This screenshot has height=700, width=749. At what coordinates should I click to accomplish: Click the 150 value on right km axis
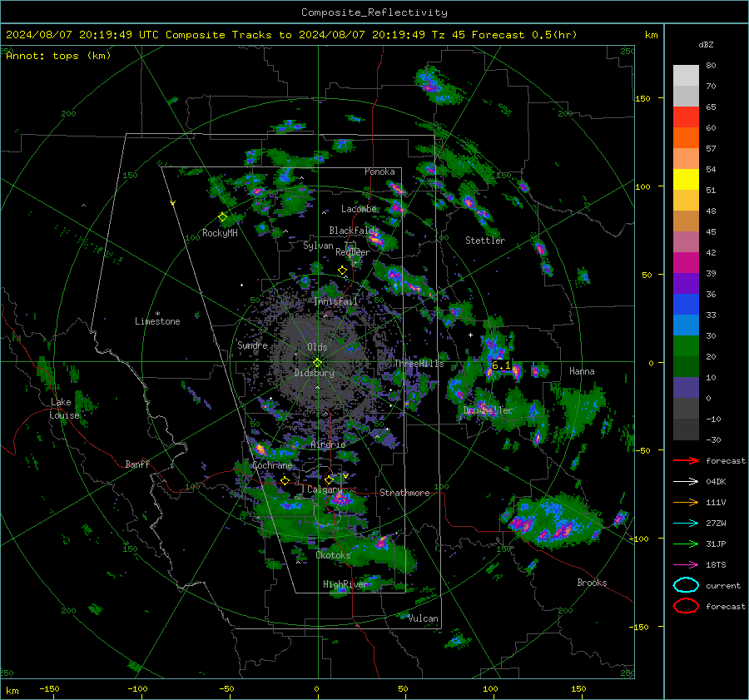[642, 98]
